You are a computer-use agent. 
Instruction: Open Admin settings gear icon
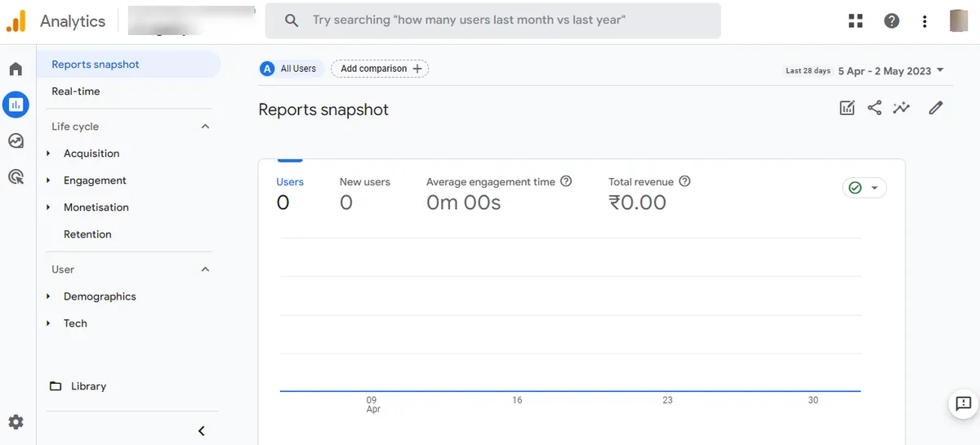pos(16,422)
